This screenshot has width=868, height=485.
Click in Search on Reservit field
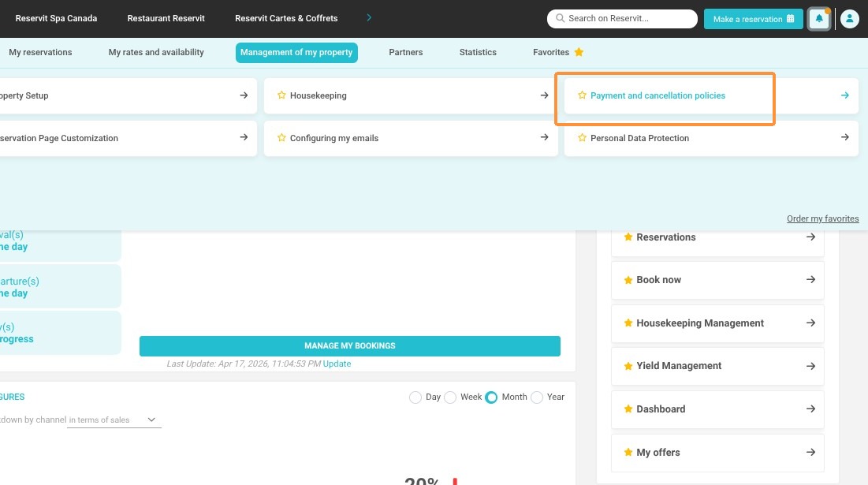coord(622,18)
